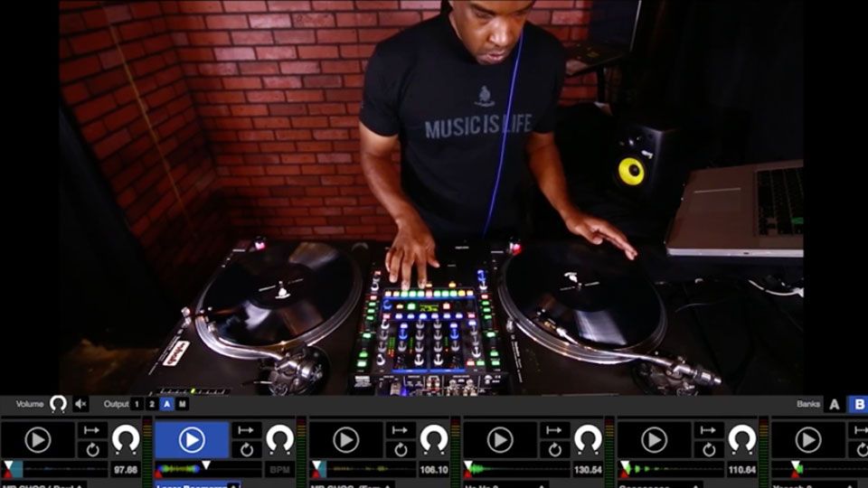
Task: Click the DJ performance video frame
Action: click(431, 198)
